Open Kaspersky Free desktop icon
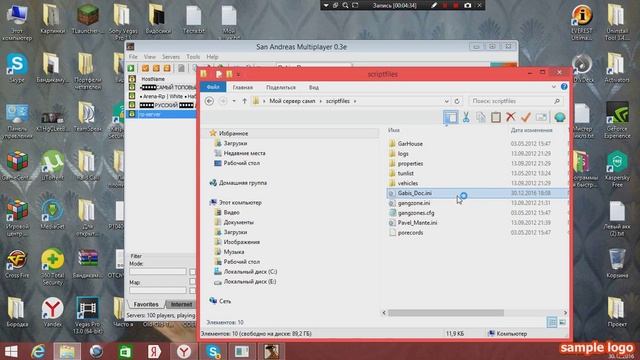Viewport: 640px width, 360px height. click(617, 169)
